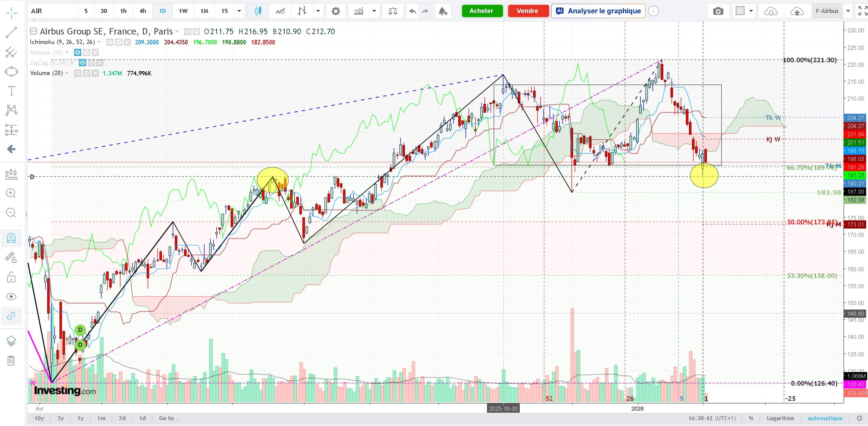Expand Ichimoku indicator options arrow
The height and width of the screenshot is (426, 868).
pos(99,42)
